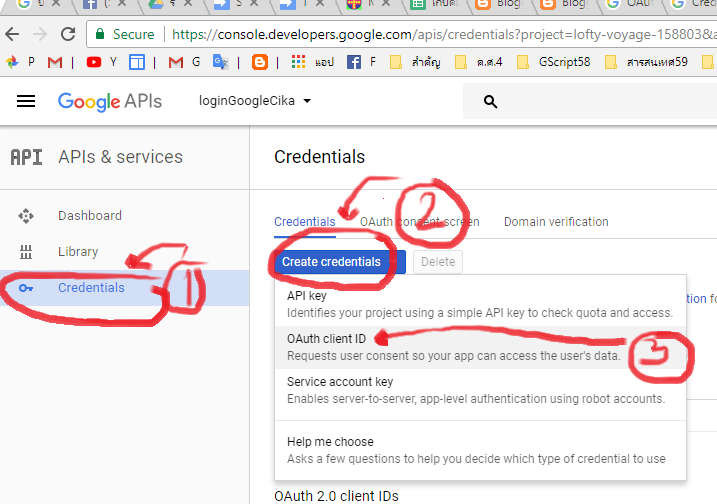Choose OAuth client ID menu option

tap(480, 347)
